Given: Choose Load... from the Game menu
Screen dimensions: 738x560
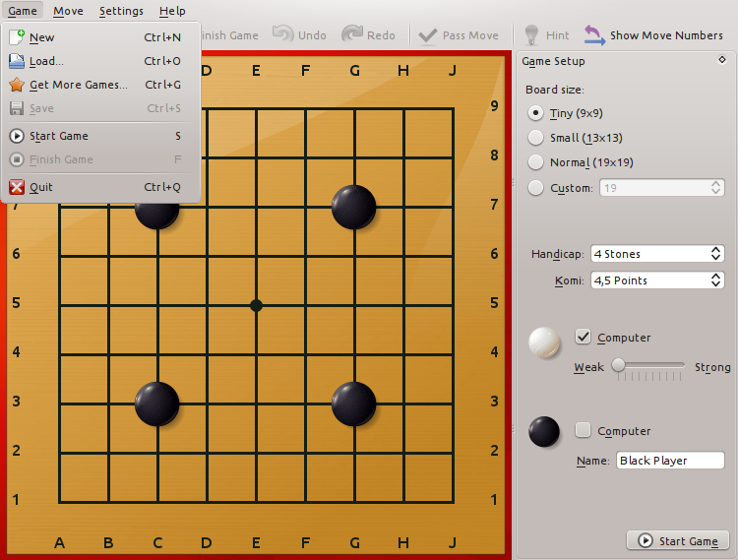Looking at the screenshot, I should point(46,61).
